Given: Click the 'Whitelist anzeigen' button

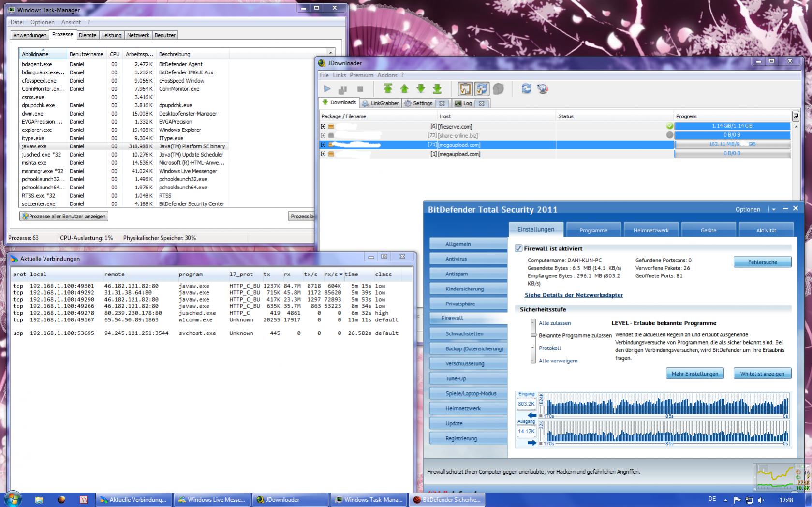Looking at the screenshot, I should (x=763, y=374).
